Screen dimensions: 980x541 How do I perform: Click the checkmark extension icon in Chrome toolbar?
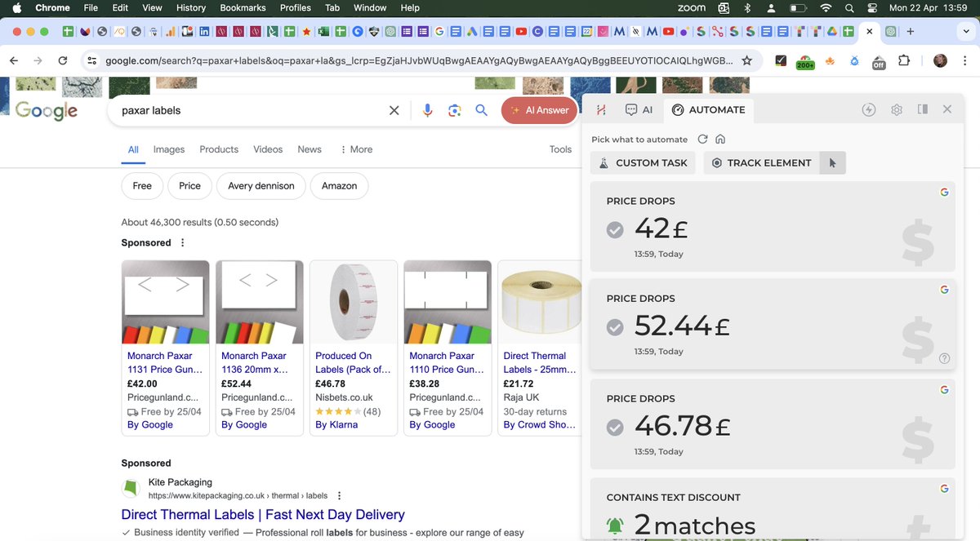point(781,60)
